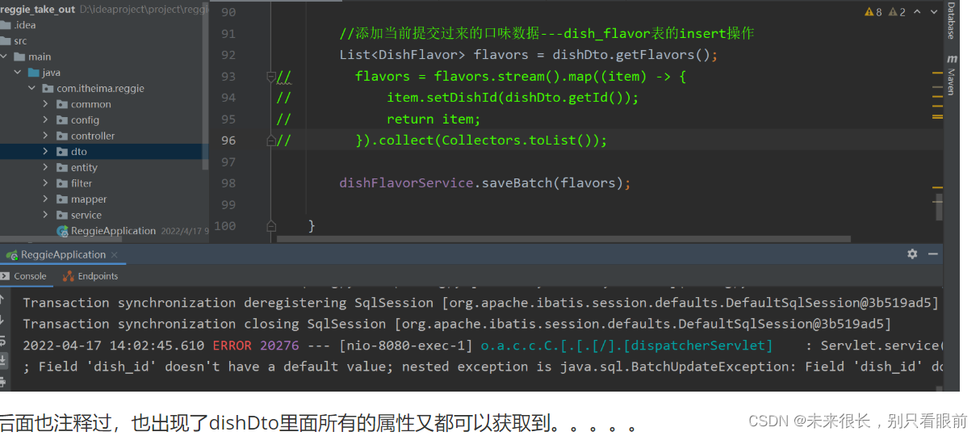The width and height of the screenshot is (980, 436).
Task: Click the dishFlavorService.saveBatch(flavors) line
Action: point(484,183)
